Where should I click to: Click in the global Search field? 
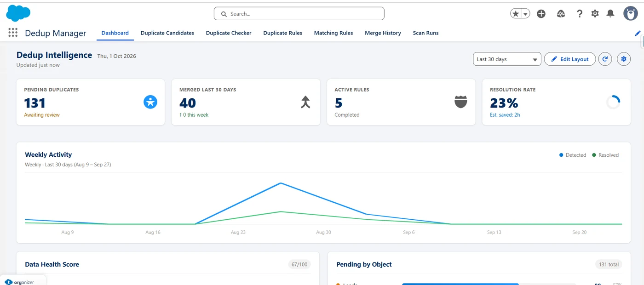coord(299,14)
